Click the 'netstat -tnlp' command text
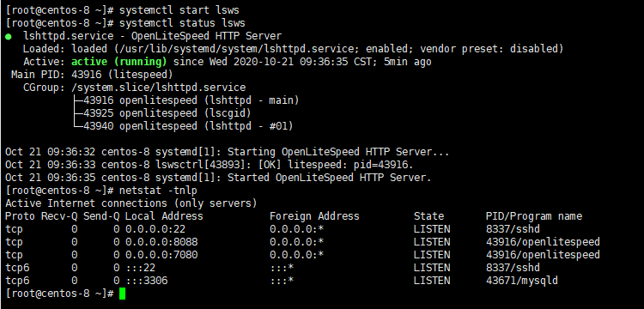 pos(158,191)
